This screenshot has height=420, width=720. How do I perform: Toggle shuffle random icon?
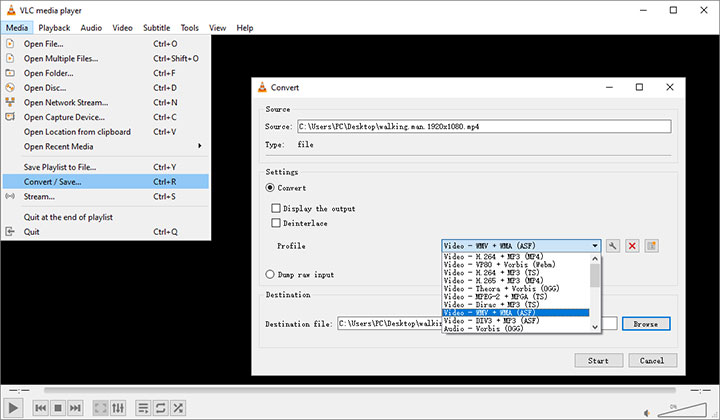pyautogui.click(x=178, y=408)
